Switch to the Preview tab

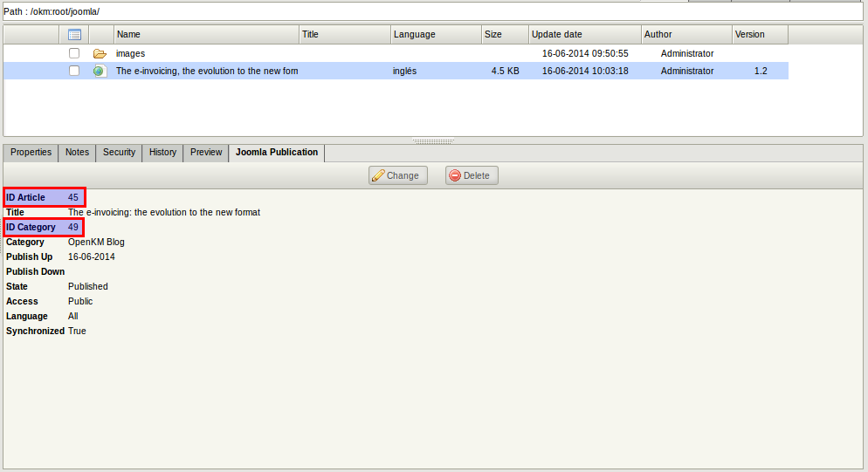(x=206, y=153)
